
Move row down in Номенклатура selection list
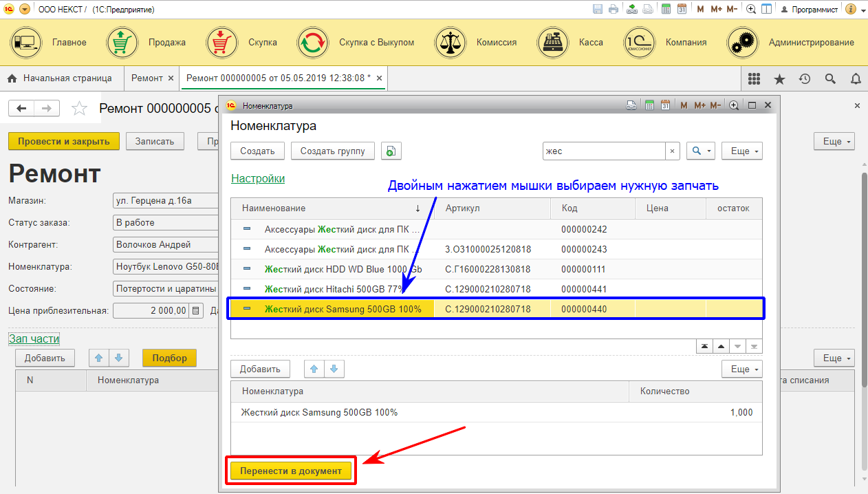(334, 369)
